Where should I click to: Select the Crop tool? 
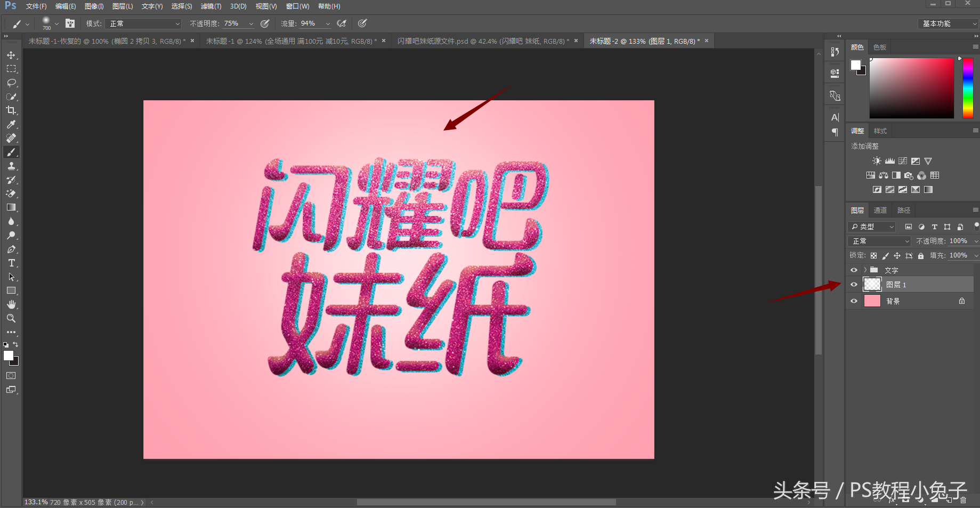coord(11,110)
